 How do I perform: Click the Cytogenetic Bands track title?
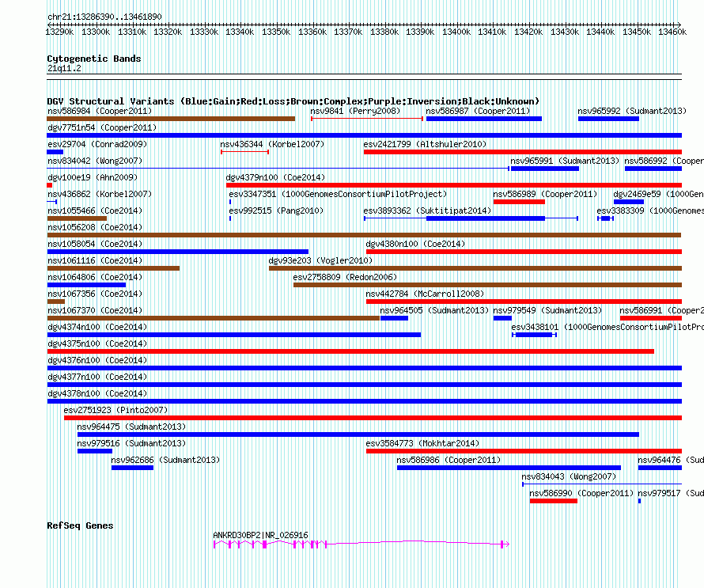point(94,59)
